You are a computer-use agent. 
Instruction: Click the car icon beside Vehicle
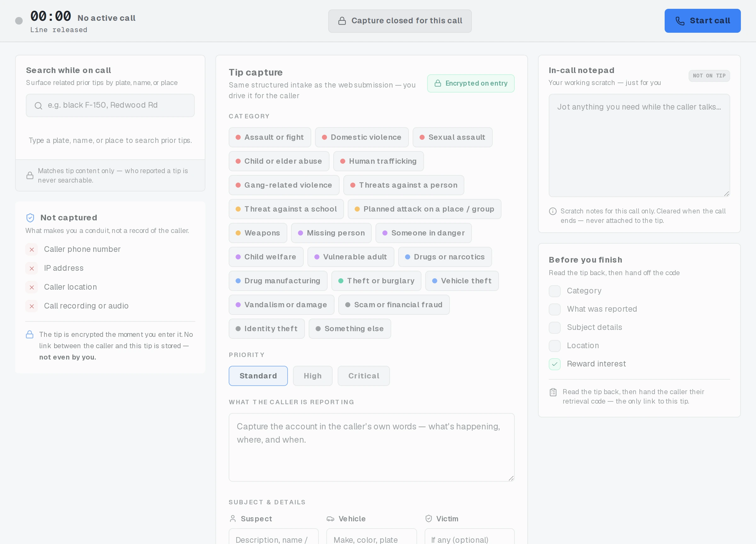(x=330, y=519)
